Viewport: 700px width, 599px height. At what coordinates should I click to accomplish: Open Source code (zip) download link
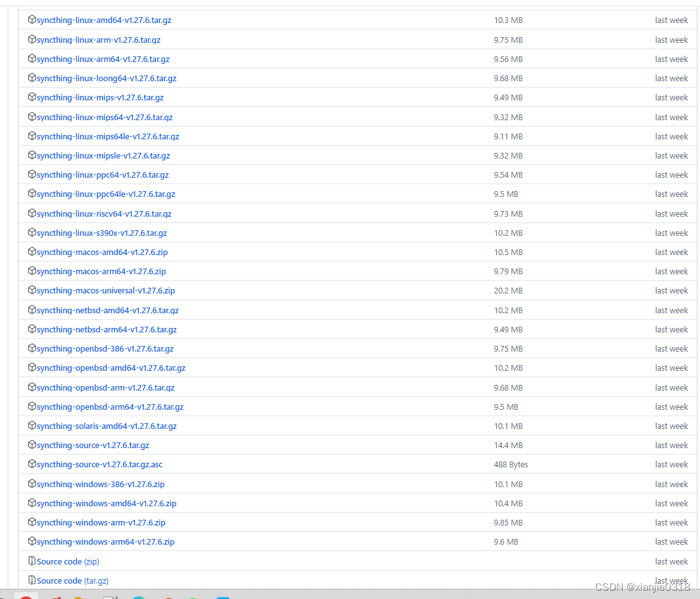(x=68, y=561)
